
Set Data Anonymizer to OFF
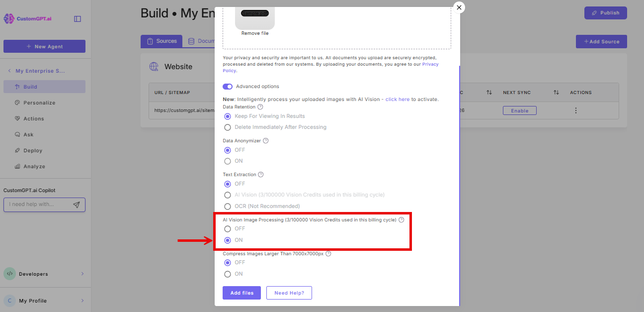click(x=228, y=150)
